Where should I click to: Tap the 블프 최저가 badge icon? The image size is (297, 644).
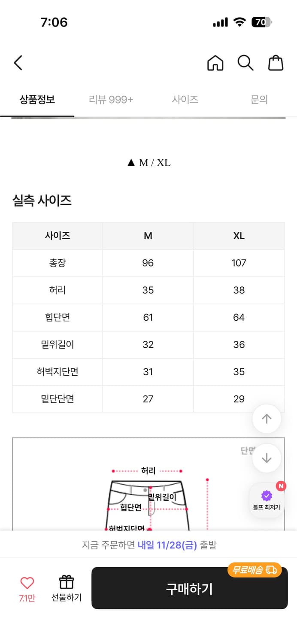[x=267, y=499]
